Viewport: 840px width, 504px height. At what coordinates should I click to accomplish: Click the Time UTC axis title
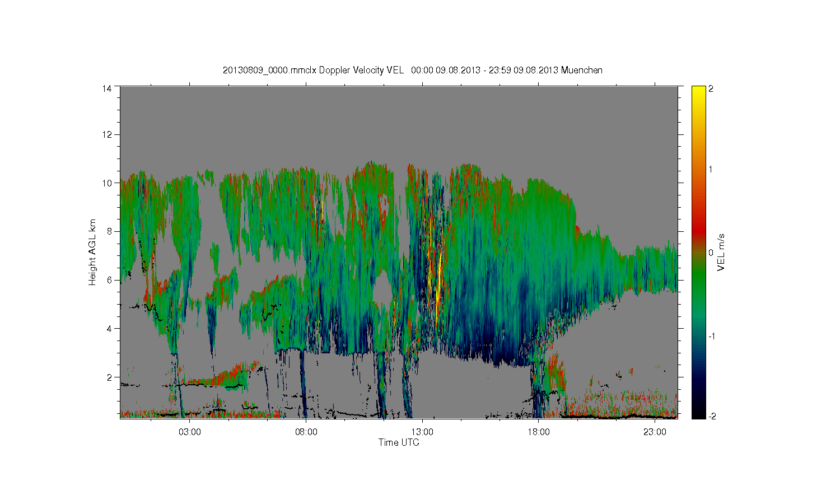399,442
